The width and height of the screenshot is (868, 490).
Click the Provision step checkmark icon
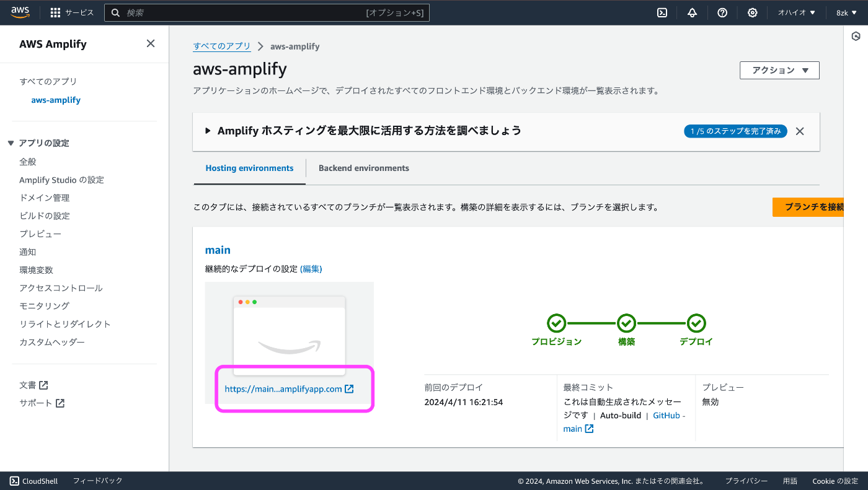click(x=557, y=323)
